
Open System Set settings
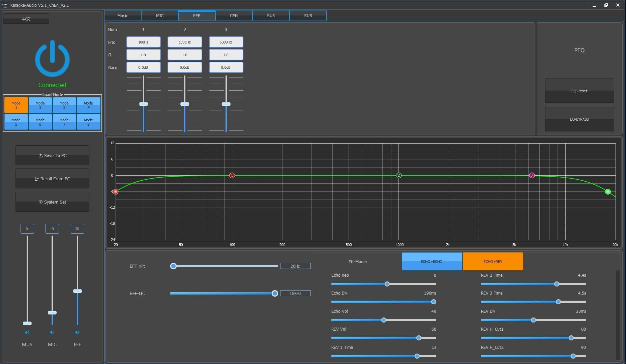(x=52, y=202)
